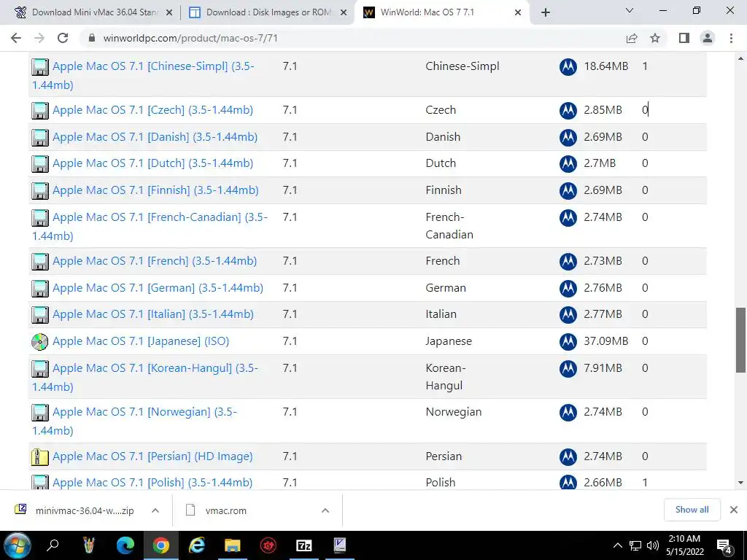Open Apple Mac OS 7.1 [French-Canadian] link

pyautogui.click(x=150, y=226)
